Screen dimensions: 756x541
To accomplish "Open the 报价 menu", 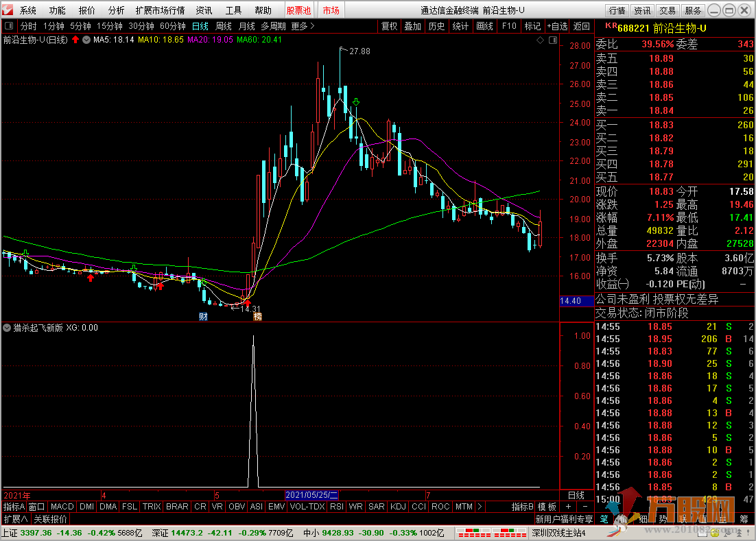I will click(x=87, y=10).
